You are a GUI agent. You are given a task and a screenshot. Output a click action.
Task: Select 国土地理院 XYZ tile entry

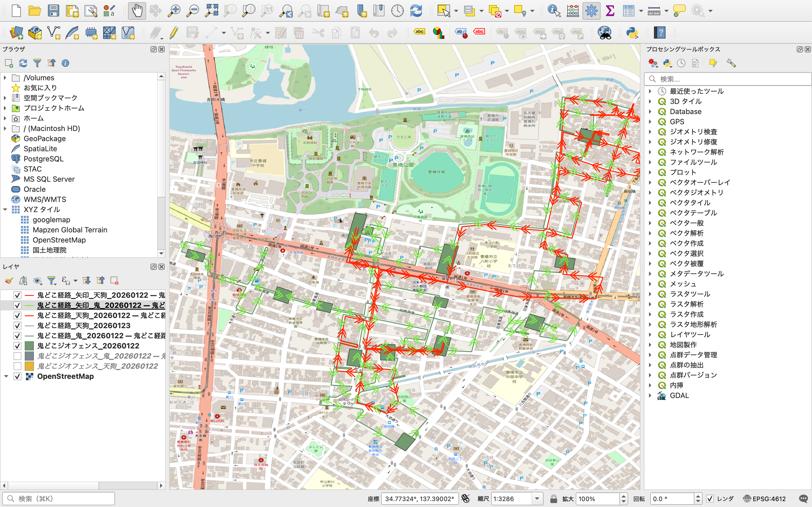click(x=49, y=250)
